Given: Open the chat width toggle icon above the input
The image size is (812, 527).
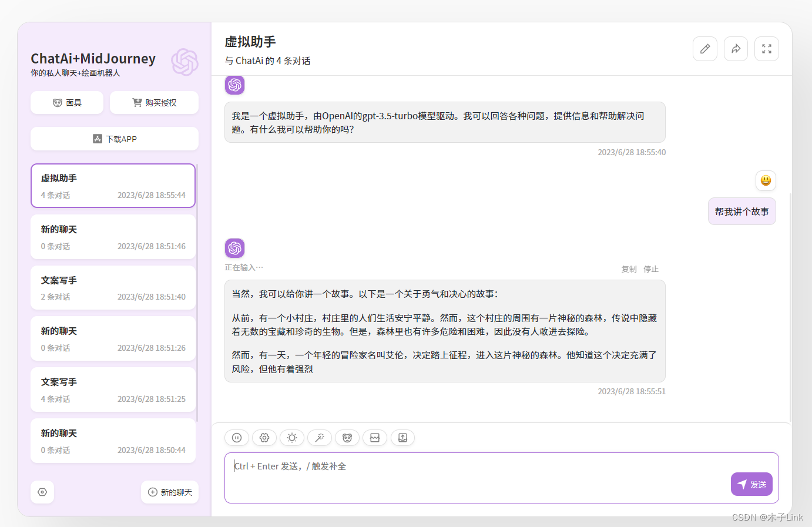Looking at the screenshot, I should [x=375, y=438].
